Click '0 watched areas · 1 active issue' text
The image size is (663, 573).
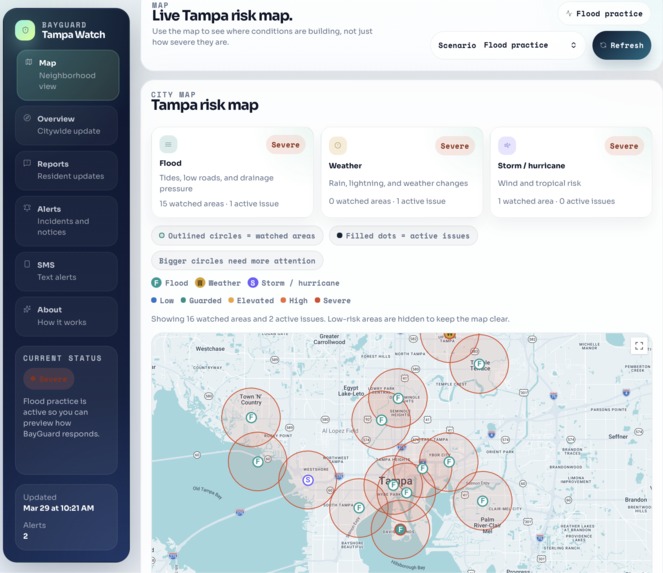tap(387, 201)
